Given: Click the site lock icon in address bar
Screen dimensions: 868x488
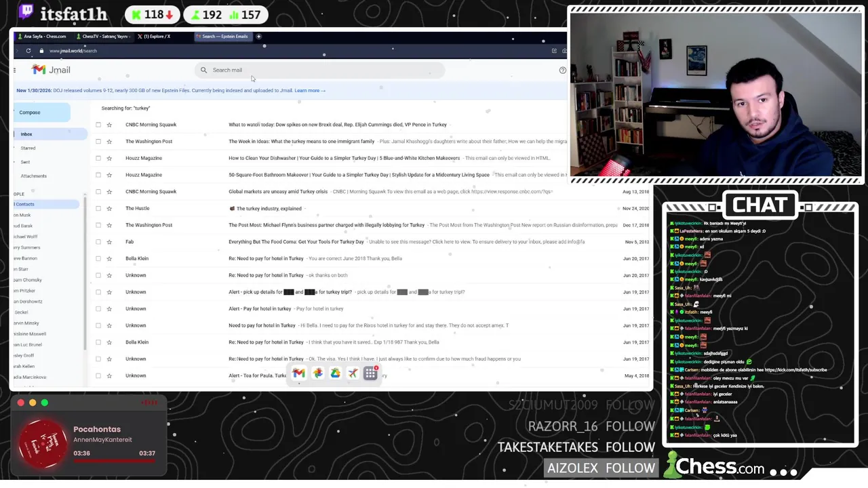Looking at the screenshot, I should pyautogui.click(x=41, y=51).
